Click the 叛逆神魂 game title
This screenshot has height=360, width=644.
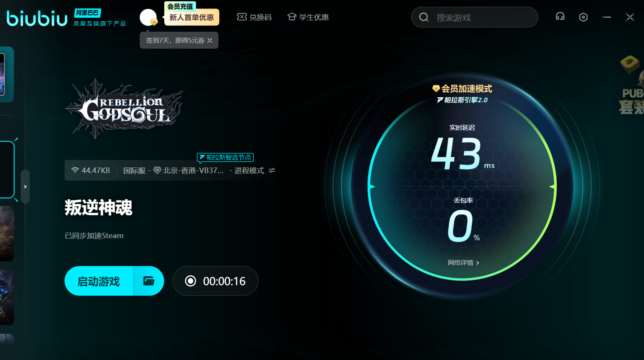pos(99,208)
